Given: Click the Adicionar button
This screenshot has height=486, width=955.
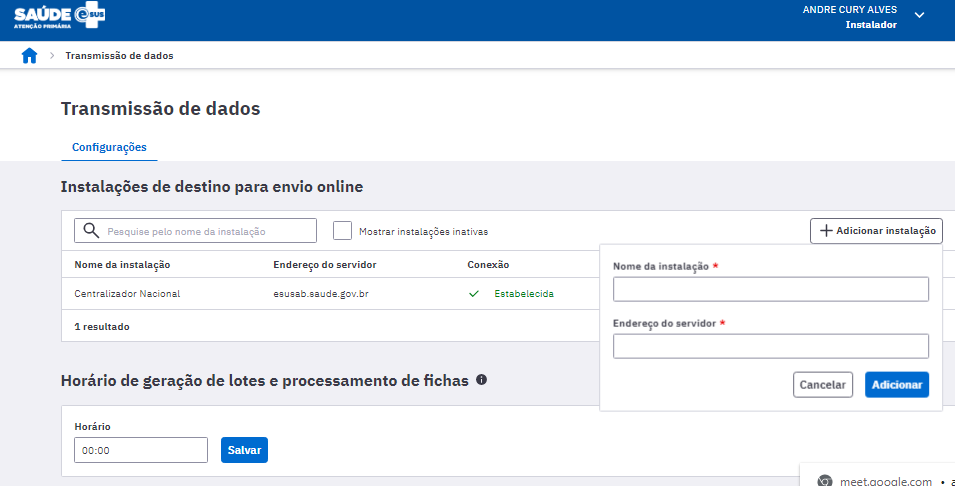Looking at the screenshot, I should pos(897,385).
